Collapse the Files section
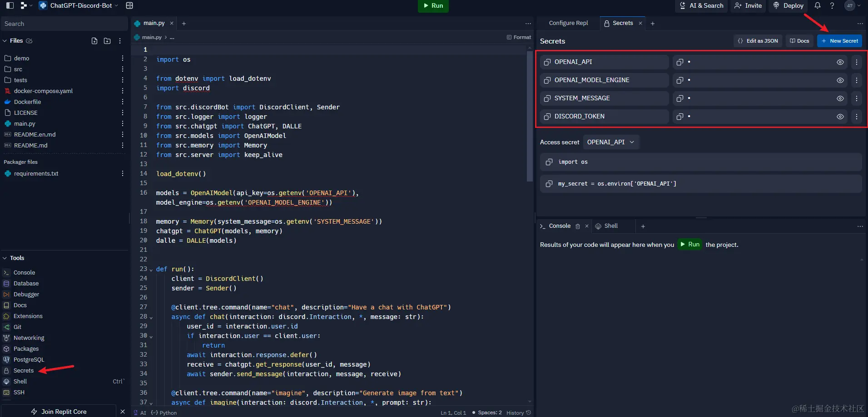This screenshot has width=868, height=417. tap(5, 41)
